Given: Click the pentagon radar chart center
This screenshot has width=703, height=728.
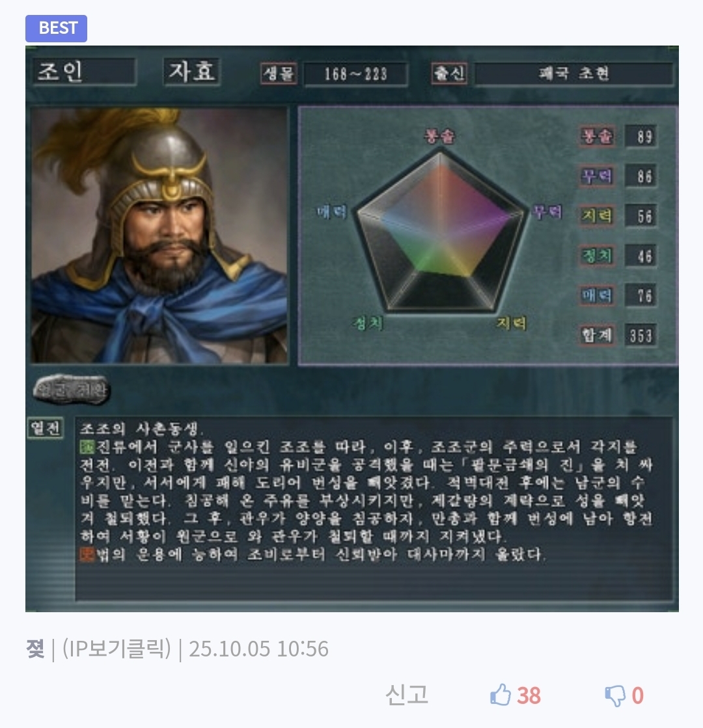Looking at the screenshot, I should click(439, 234).
